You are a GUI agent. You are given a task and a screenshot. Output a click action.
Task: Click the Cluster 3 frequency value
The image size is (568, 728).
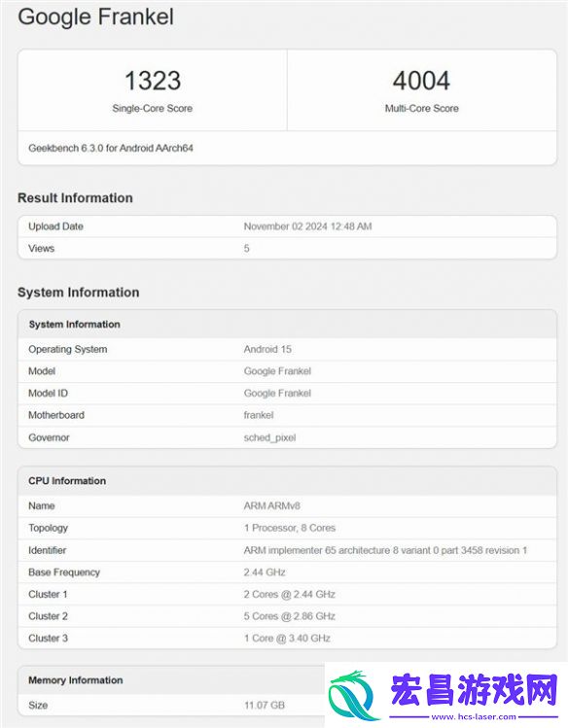[287, 639]
